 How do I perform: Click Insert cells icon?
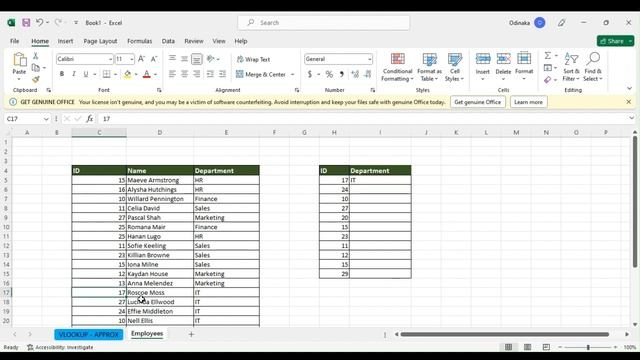click(482, 59)
